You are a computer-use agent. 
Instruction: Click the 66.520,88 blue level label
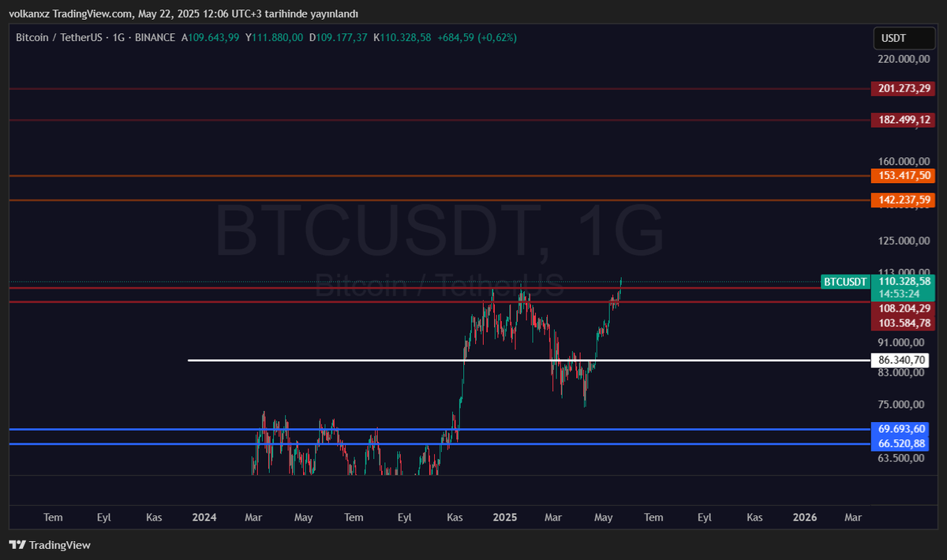(903, 443)
